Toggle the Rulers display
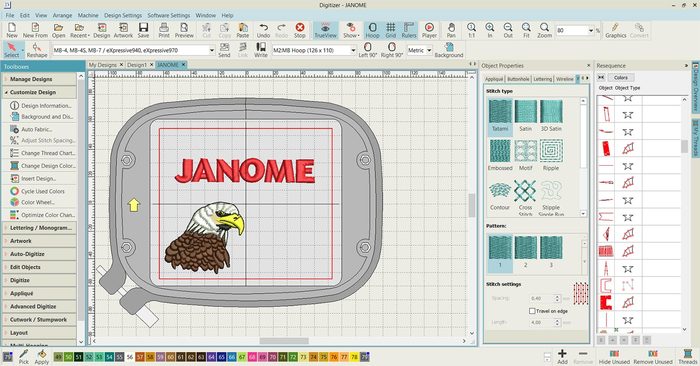Image resolution: width=700 pixels, height=366 pixels. coord(409,30)
